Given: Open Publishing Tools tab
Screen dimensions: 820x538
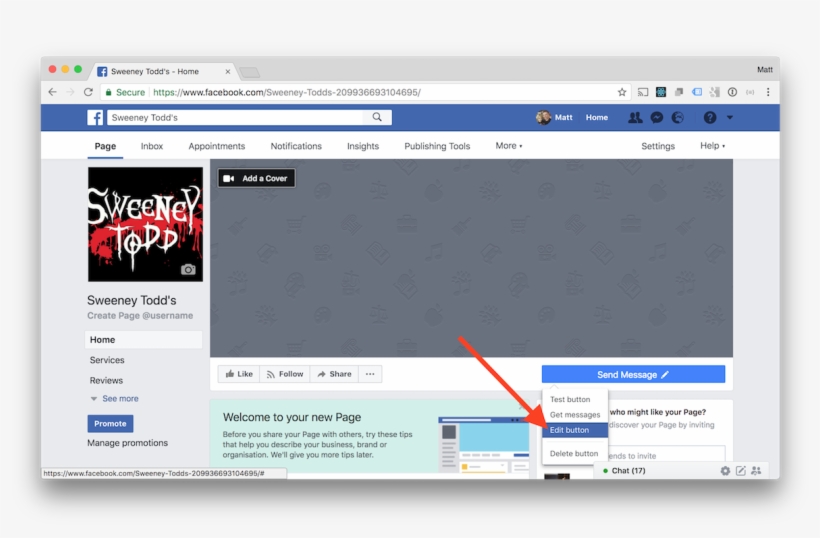Looking at the screenshot, I should click(x=437, y=146).
